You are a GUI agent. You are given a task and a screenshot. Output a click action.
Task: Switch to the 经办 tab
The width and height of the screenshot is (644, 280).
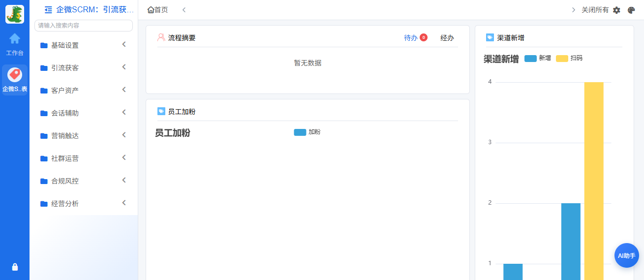(447, 38)
